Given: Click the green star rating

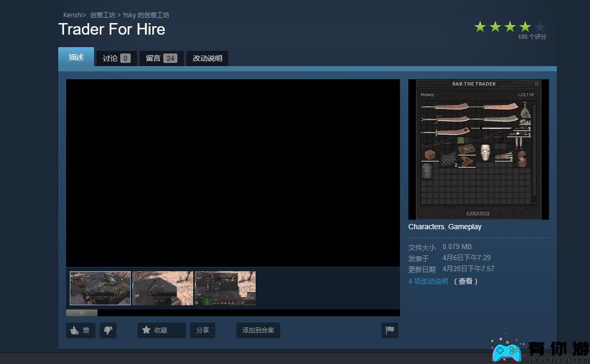Looking at the screenshot, I should (510, 27).
